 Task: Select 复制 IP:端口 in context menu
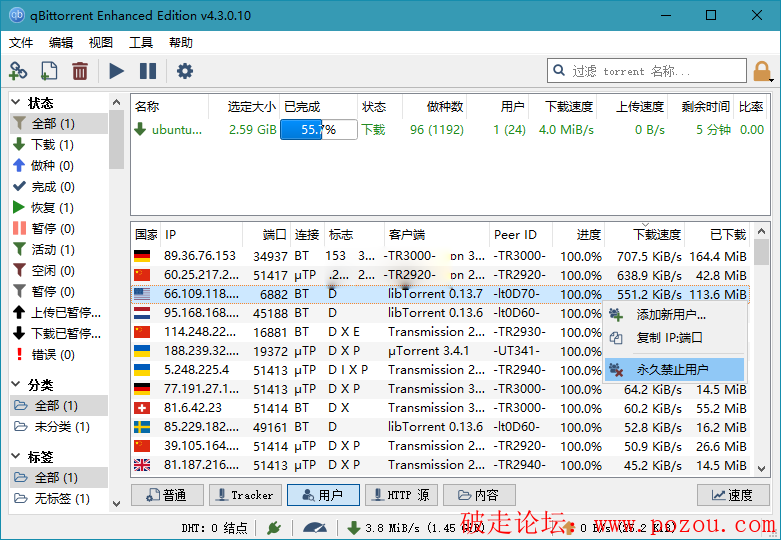coord(669,338)
